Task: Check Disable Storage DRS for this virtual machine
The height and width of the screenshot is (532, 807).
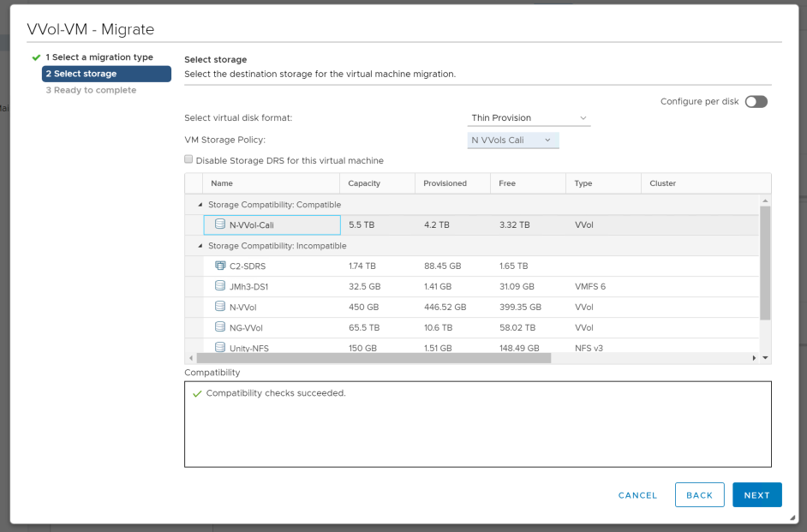Action: (x=188, y=159)
